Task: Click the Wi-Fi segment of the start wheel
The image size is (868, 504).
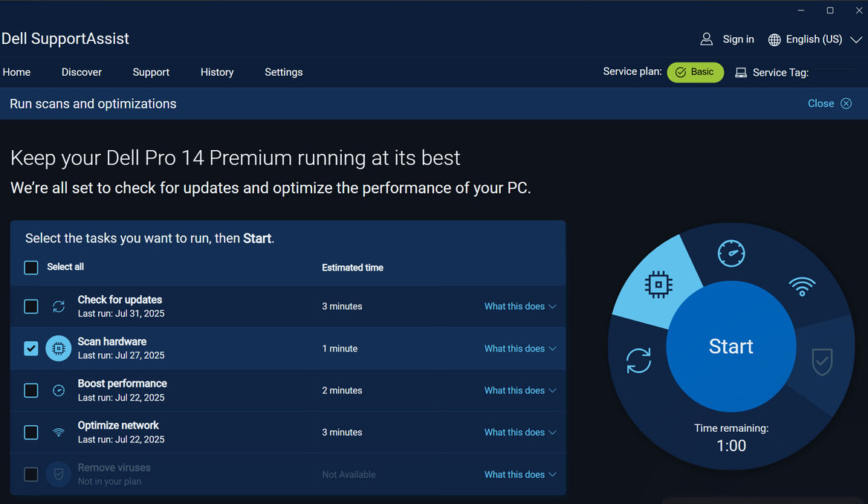Action: click(802, 284)
